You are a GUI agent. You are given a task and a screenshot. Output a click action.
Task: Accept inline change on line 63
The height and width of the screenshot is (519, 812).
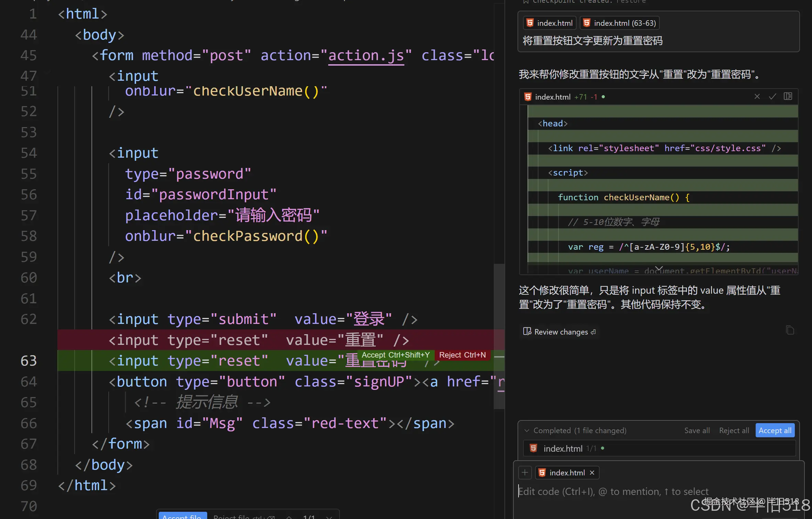coord(396,355)
